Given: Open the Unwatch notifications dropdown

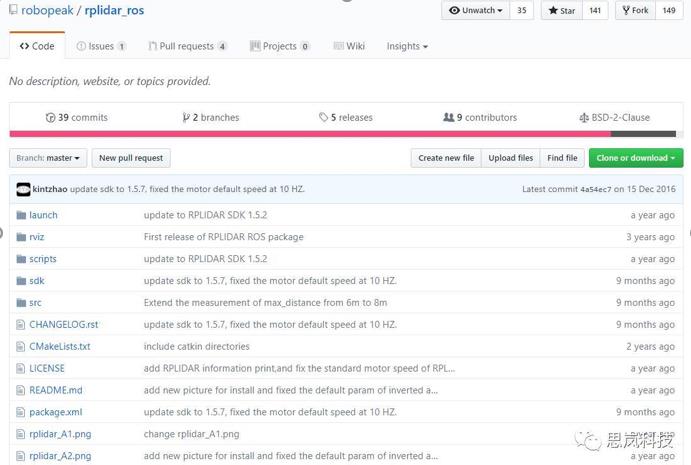Looking at the screenshot, I should click(476, 10).
